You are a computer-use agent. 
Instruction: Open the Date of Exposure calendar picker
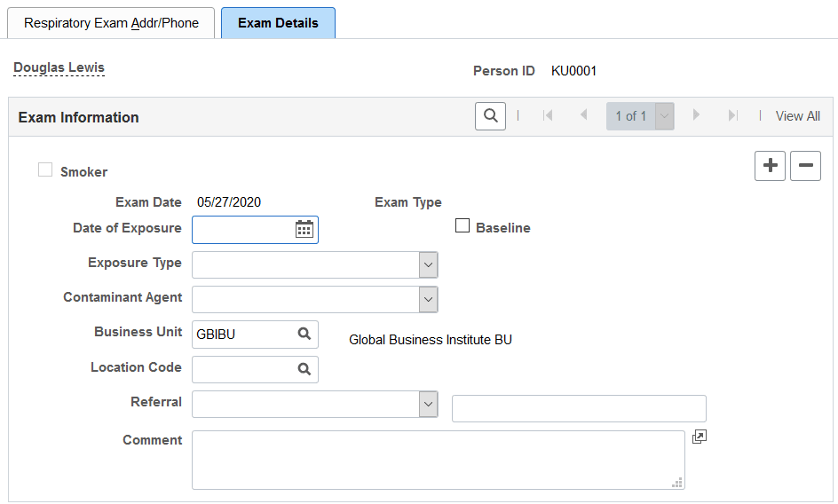click(304, 229)
